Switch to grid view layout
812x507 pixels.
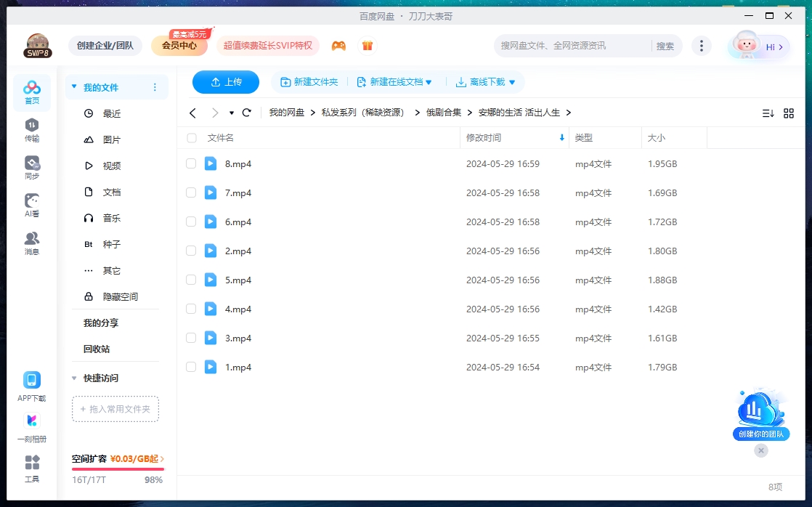[790, 113]
